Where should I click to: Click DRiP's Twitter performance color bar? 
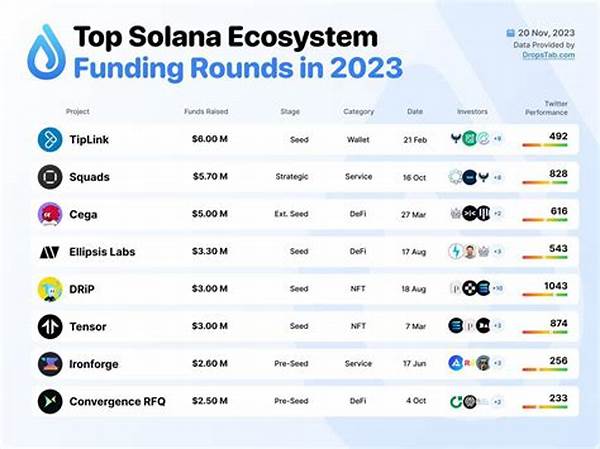pos(546,296)
